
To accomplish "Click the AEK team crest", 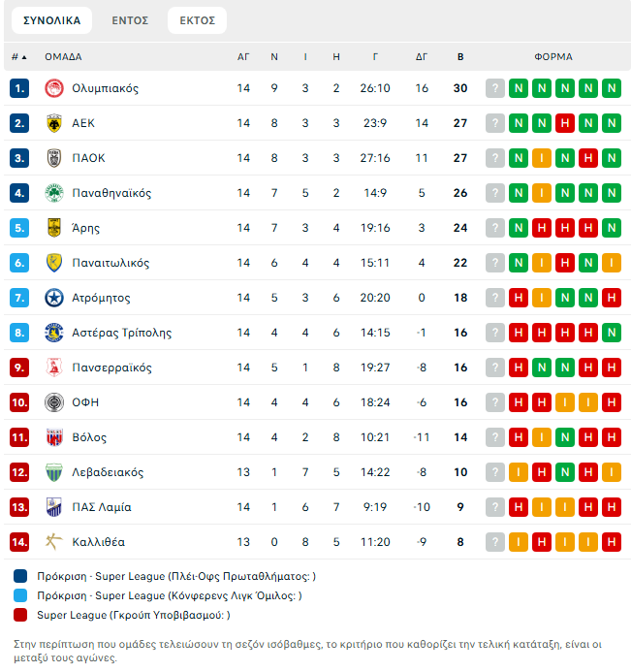I will coord(54,123).
